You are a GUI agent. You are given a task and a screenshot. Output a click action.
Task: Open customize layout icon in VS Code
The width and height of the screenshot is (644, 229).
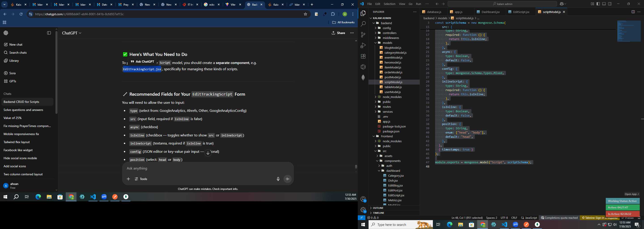pyautogui.click(x=592, y=4)
